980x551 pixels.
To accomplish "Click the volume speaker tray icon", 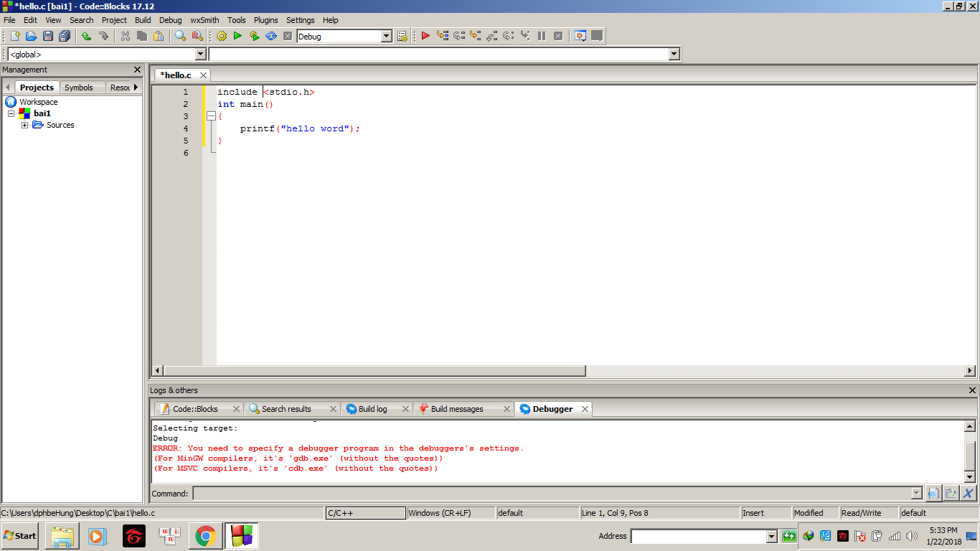I will pos(912,536).
